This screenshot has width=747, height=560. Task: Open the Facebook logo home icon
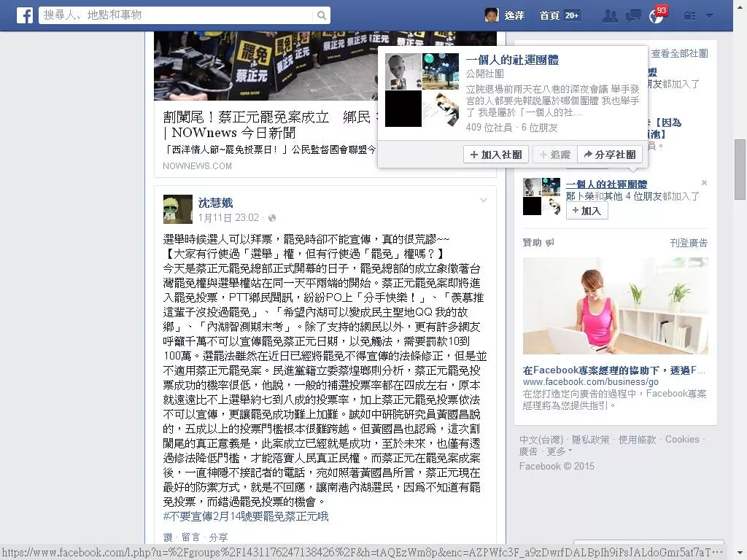25,15
